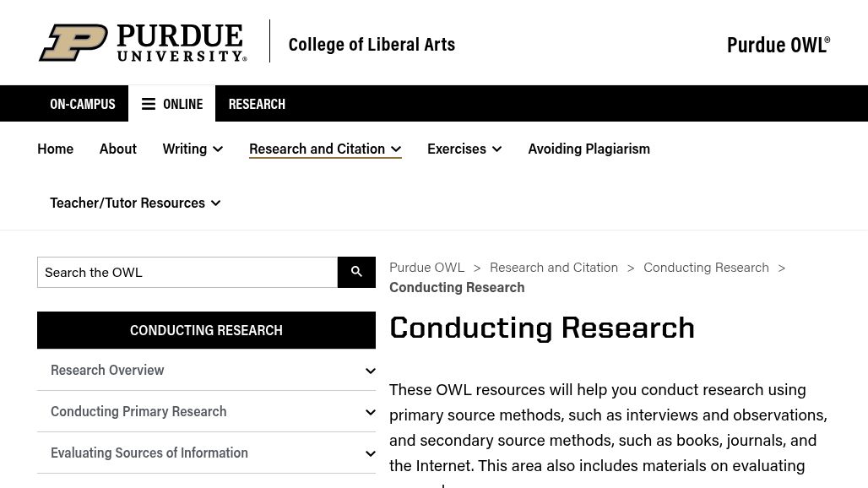Switch to the RESEARCH tab
868x488 pixels.
(x=257, y=103)
